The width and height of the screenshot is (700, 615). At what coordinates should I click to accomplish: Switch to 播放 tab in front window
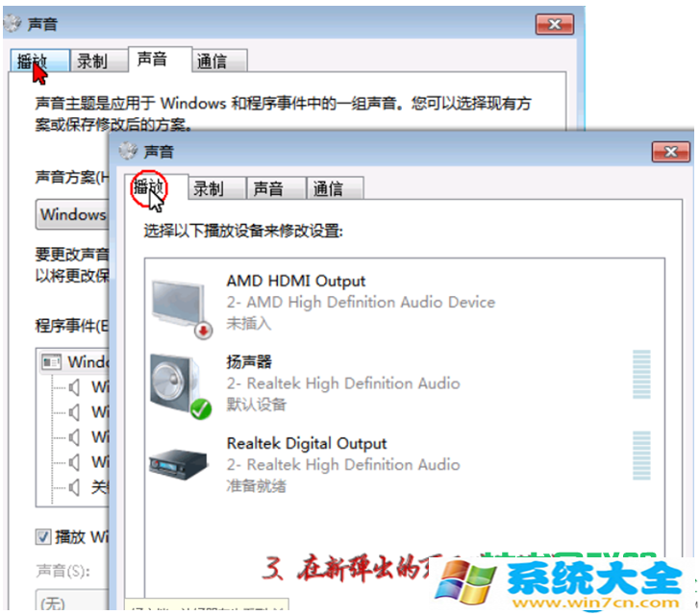[156, 186]
